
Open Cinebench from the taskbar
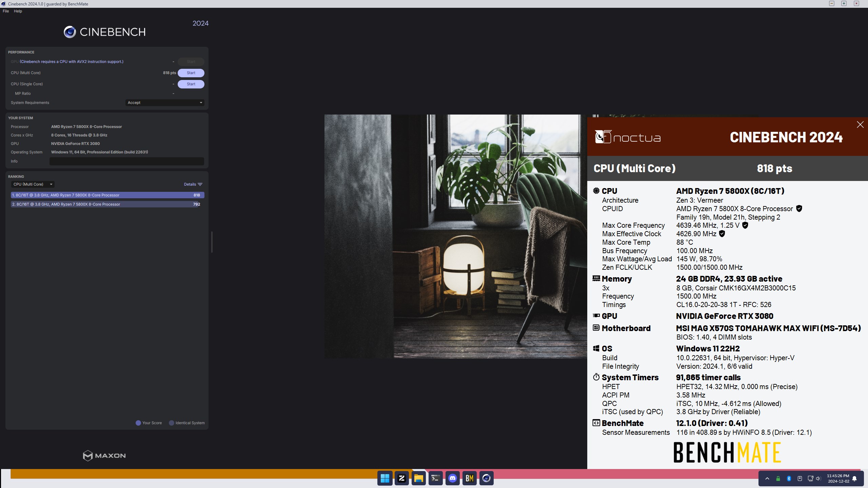pyautogui.click(x=487, y=478)
